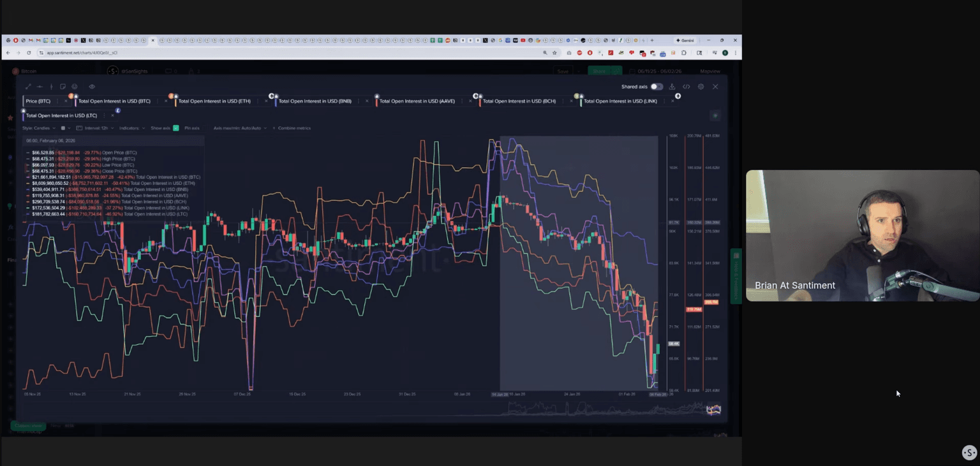The width and height of the screenshot is (980, 466).
Task: Download the chart using download icon
Action: coord(672,87)
